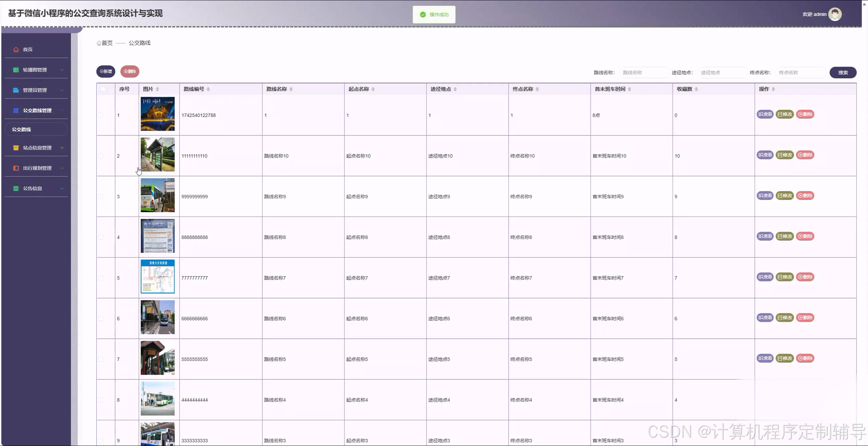Check the checkbox for row 4
868x446 pixels.
101,237
